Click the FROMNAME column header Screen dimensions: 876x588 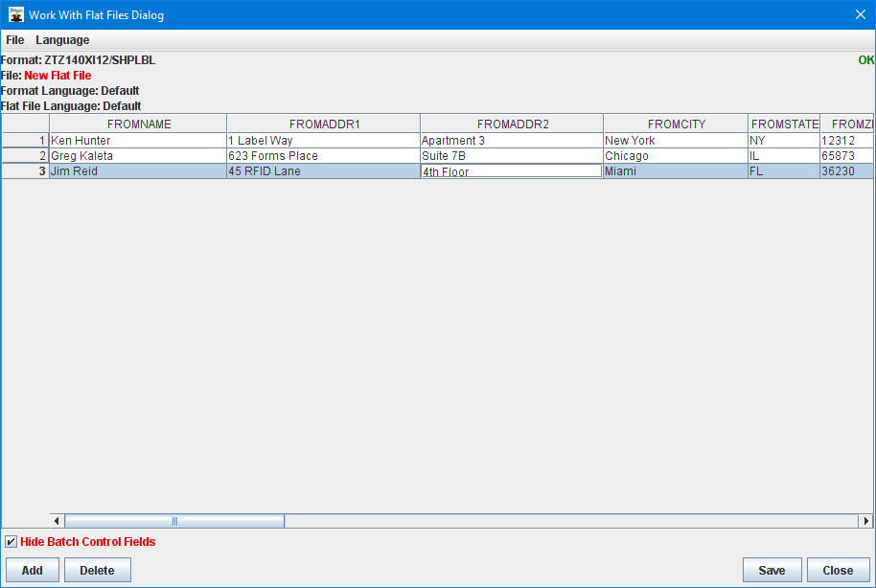click(139, 124)
